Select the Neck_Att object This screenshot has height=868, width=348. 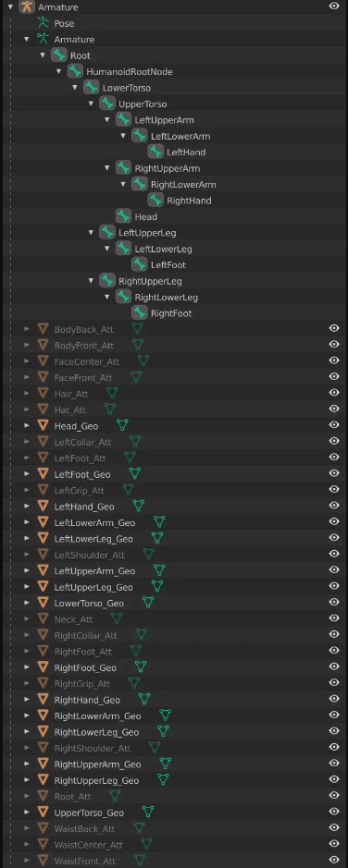[x=73, y=619]
